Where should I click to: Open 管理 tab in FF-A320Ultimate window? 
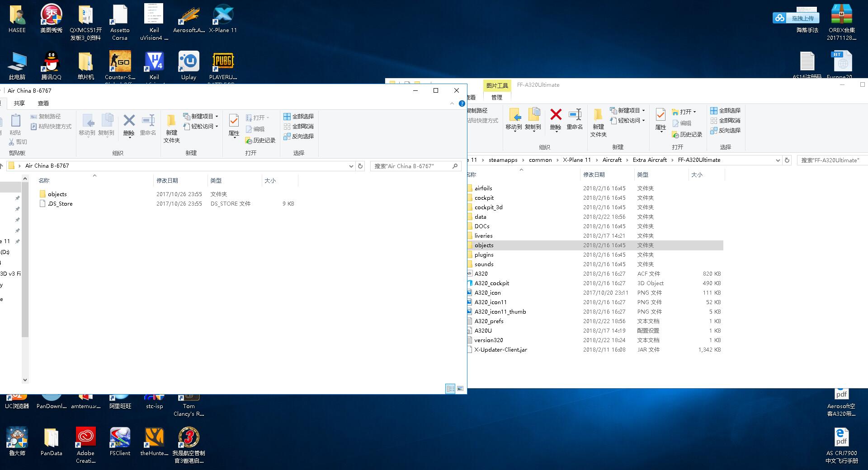(497, 97)
